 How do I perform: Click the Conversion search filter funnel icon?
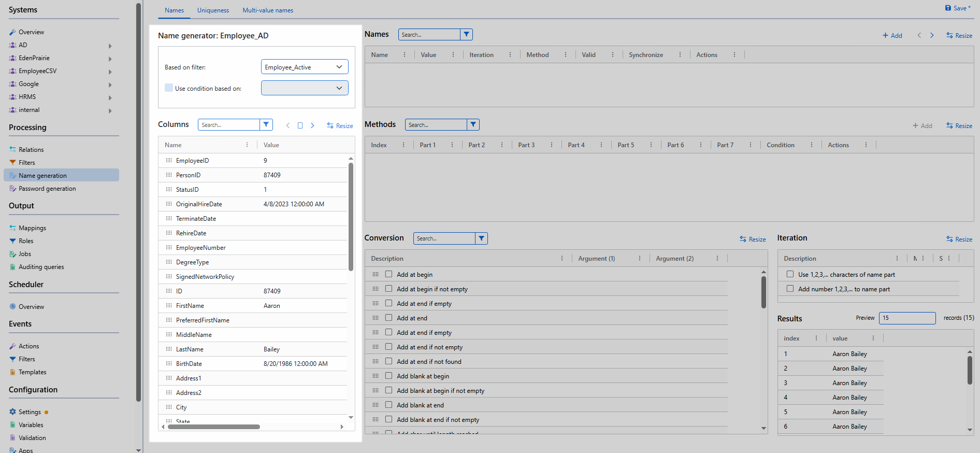coord(481,238)
